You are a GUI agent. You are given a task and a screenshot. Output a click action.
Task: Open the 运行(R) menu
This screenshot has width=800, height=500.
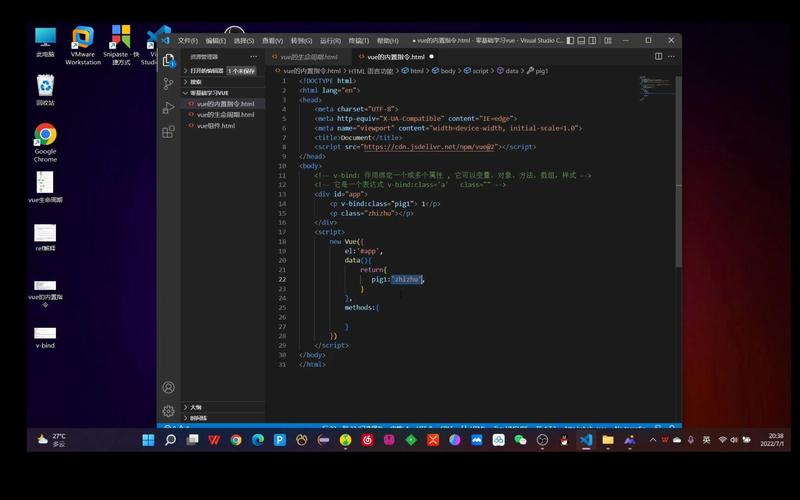coord(330,41)
